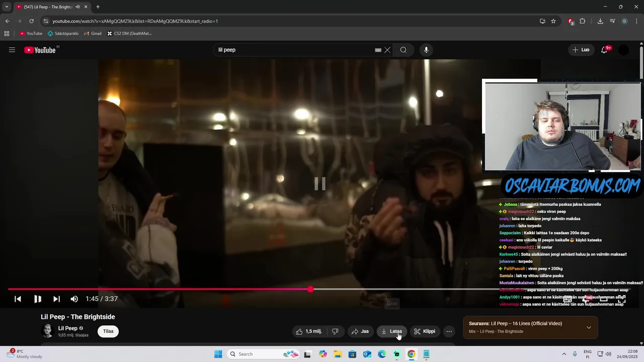The height and width of the screenshot is (362, 644).
Task: Create a clip with Klippi
Action: point(425,331)
